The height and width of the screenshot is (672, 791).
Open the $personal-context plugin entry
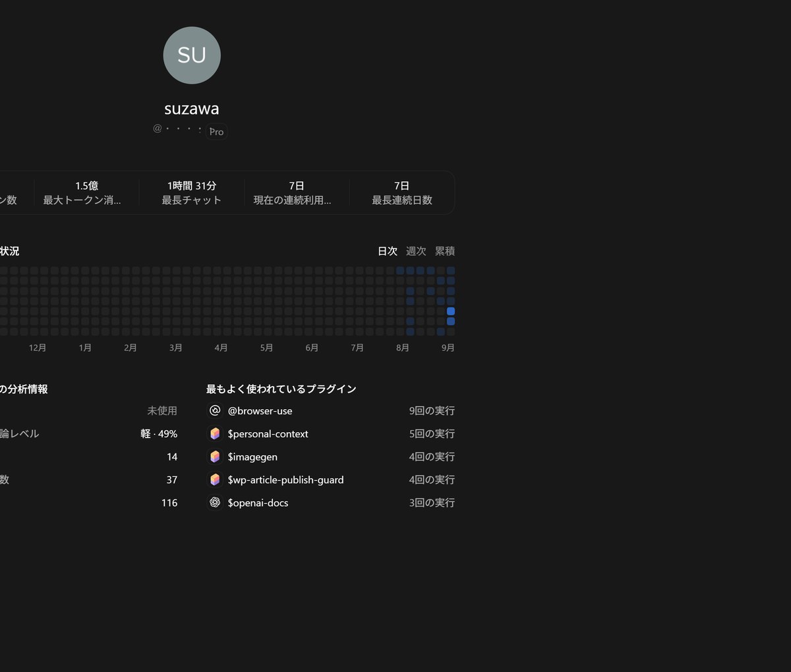(x=331, y=434)
